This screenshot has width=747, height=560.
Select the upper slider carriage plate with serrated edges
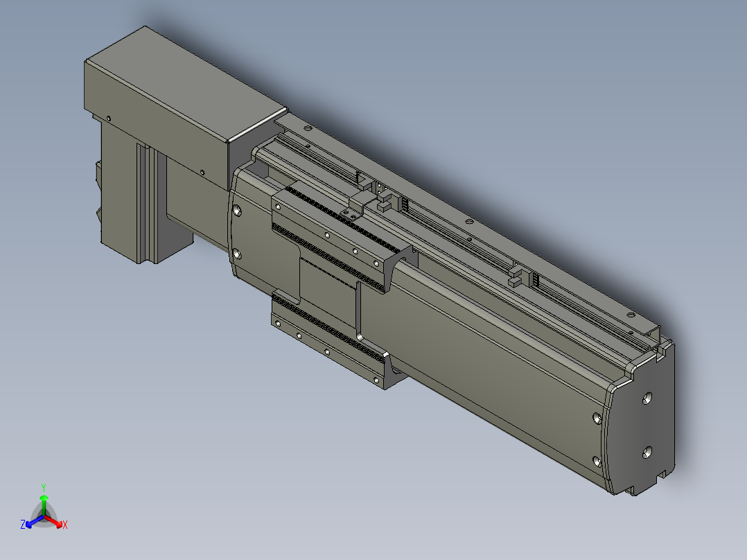342,238
